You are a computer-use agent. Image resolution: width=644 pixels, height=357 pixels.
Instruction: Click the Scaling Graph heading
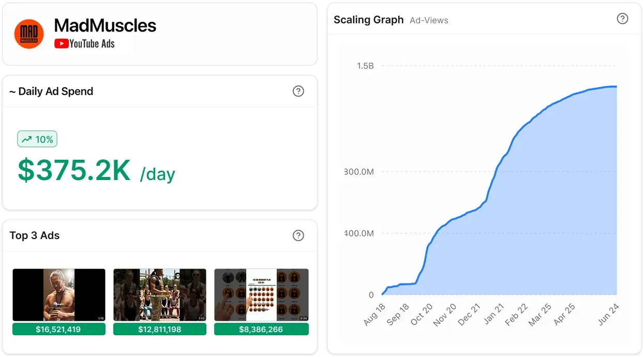368,20
